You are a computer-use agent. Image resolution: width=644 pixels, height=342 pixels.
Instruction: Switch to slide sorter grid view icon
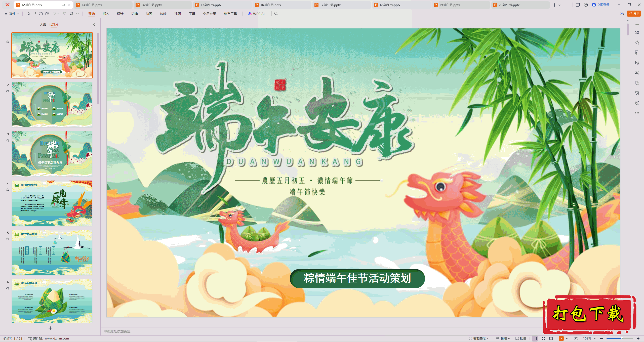[x=543, y=338]
